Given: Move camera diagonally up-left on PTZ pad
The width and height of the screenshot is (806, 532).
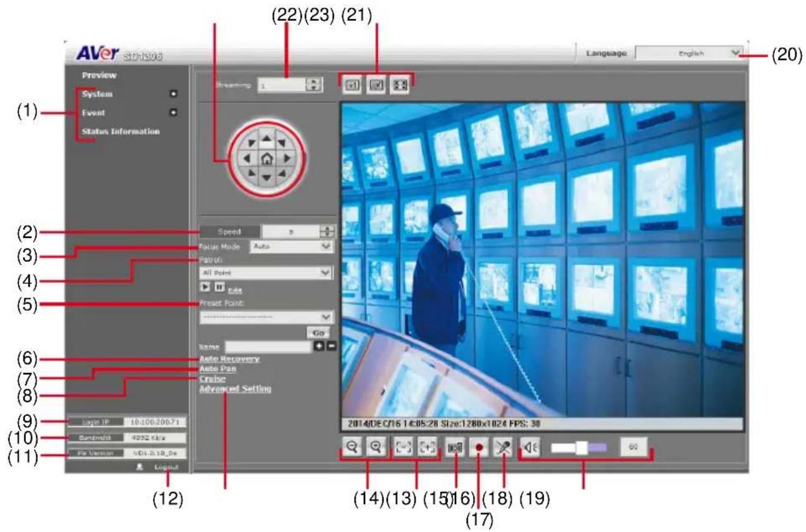Looking at the screenshot, I should [x=252, y=142].
